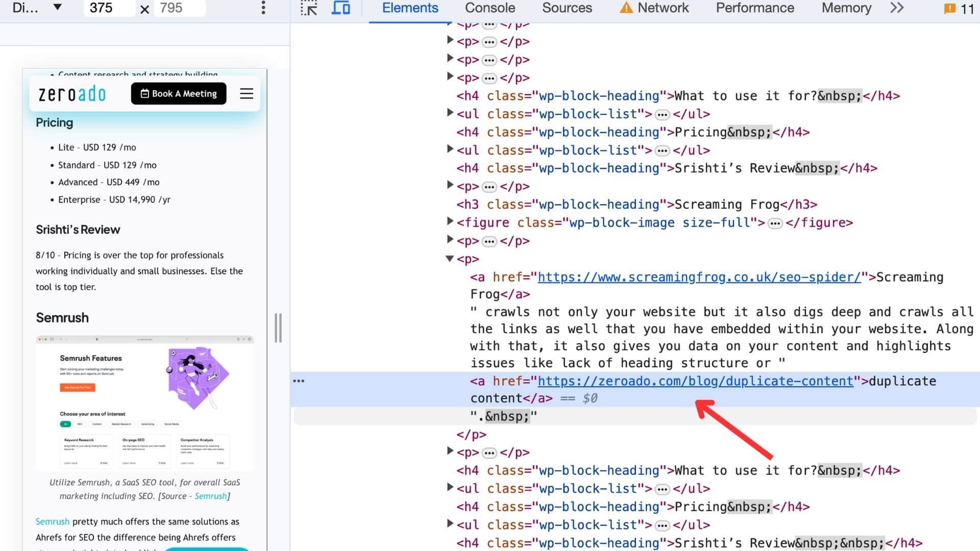Expand the p element following the closing </p> tag
The height and width of the screenshot is (551, 980).
[x=450, y=451]
